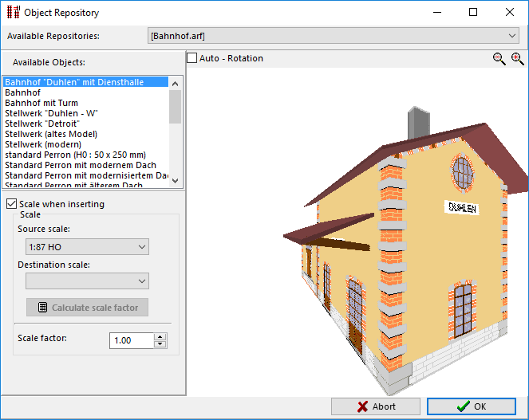The width and height of the screenshot is (529, 420).
Task: Zoom out the 3D preview
Action: click(499, 59)
